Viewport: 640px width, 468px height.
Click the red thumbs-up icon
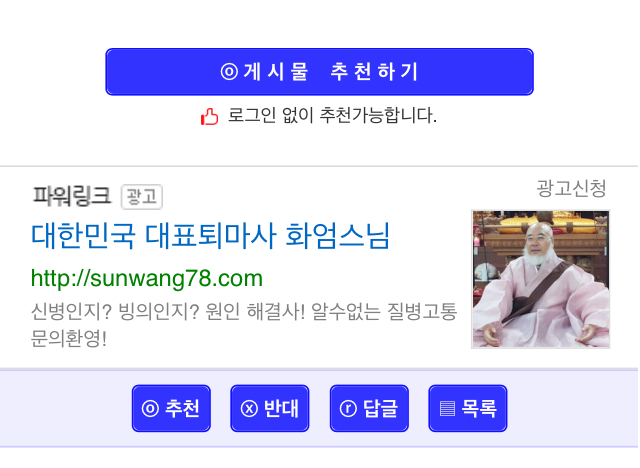[x=209, y=116]
